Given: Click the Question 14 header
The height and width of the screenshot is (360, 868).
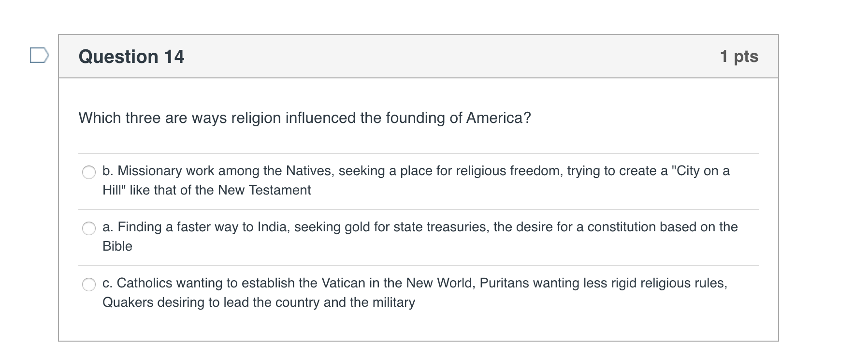Looking at the screenshot, I should tap(131, 56).
